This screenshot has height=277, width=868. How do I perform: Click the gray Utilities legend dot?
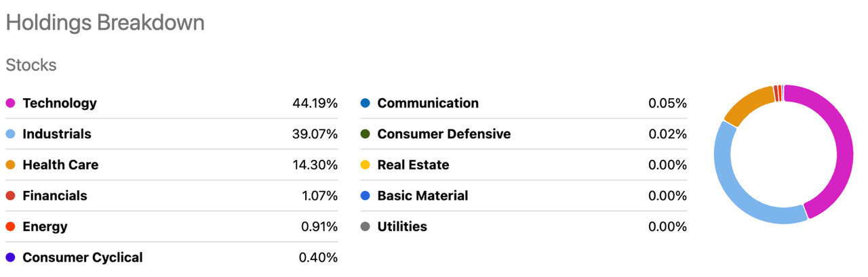366,227
